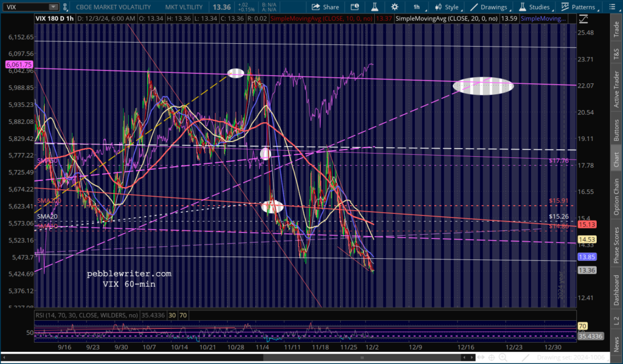The height and width of the screenshot is (364, 623).
Task: Open the calendar clock icon next to Share
Action: click(355, 7)
